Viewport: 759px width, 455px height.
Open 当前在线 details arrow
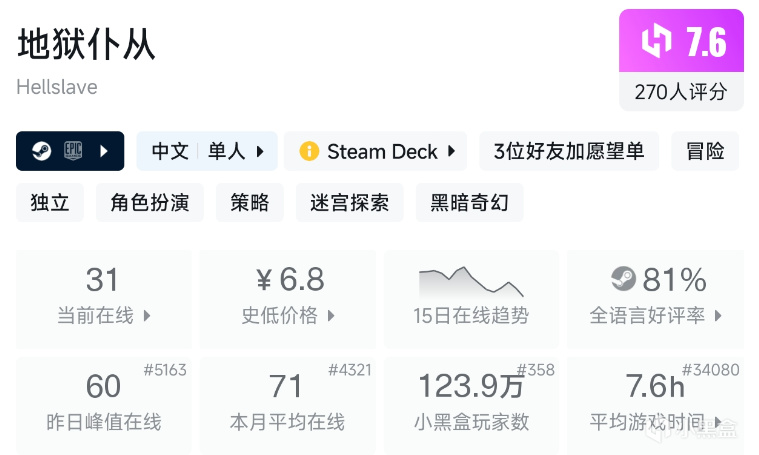[x=147, y=316]
